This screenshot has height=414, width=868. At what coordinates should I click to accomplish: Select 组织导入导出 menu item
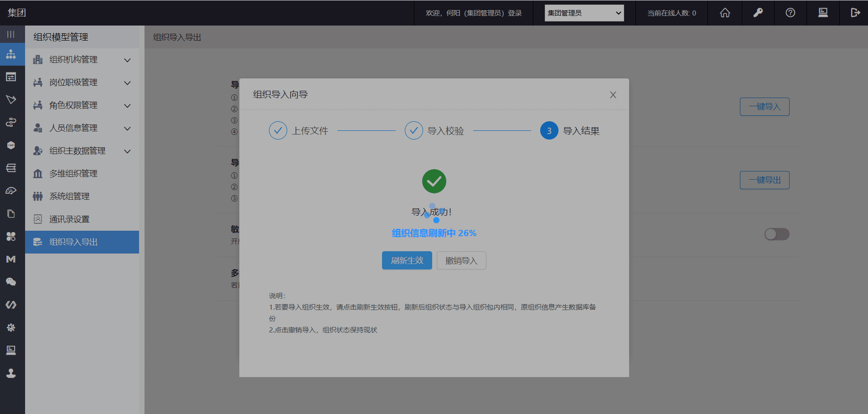click(x=82, y=242)
